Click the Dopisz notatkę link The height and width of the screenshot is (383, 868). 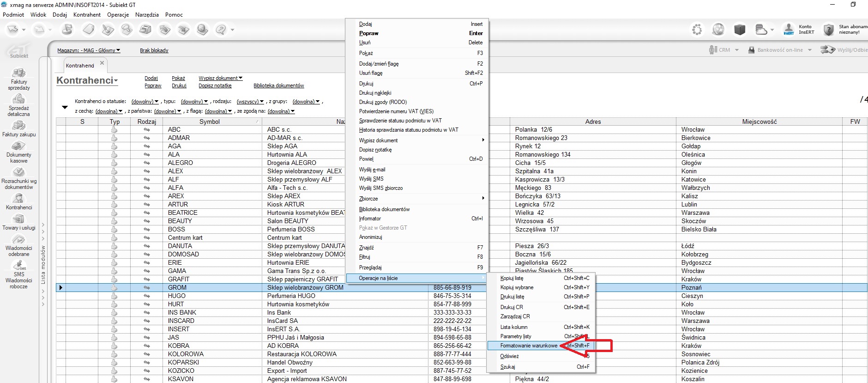215,85
